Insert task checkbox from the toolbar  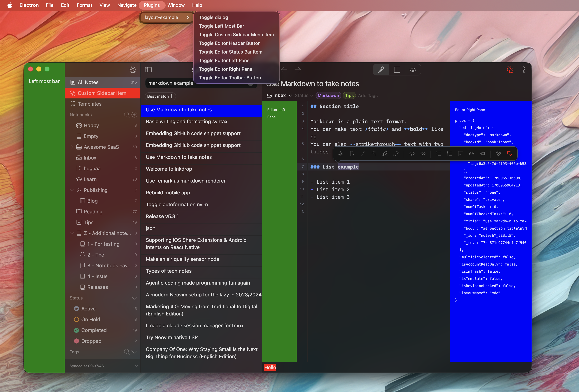point(460,154)
